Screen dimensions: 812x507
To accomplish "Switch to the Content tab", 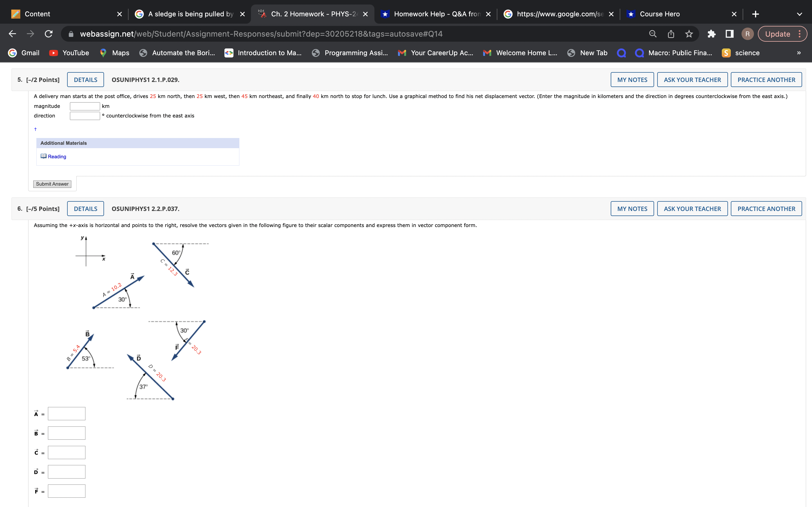I will click(x=37, y=14).
